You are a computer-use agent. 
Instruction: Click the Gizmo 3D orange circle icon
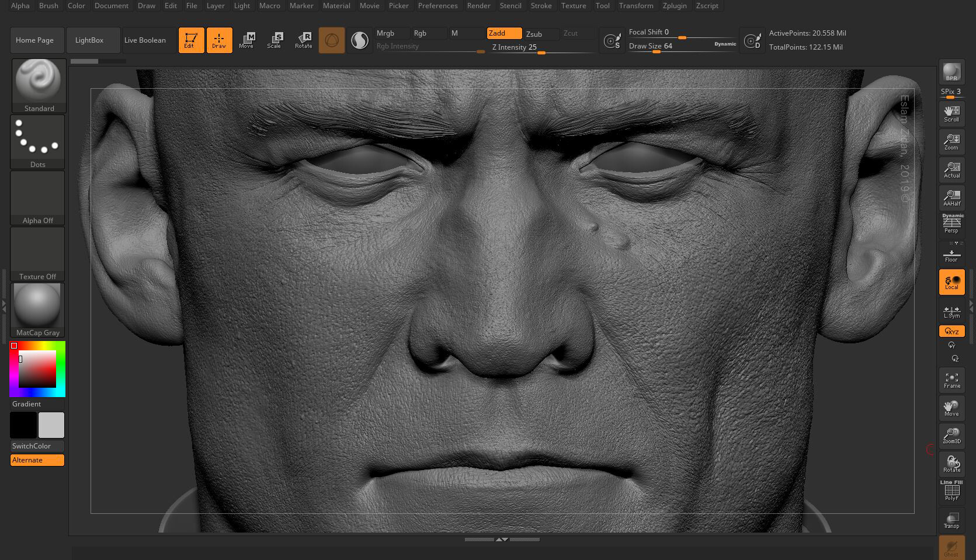(x=332, y=40)
